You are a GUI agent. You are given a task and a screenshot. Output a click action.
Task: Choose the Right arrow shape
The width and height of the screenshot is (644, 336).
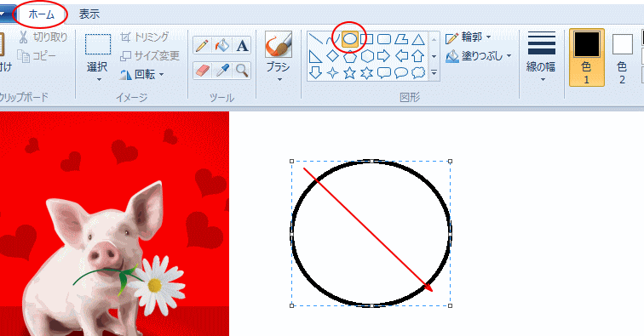[x=384, y=56]
